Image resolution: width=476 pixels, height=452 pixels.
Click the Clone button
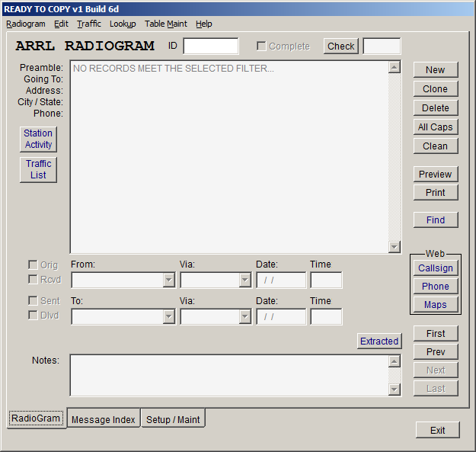(x=436, y=89)
